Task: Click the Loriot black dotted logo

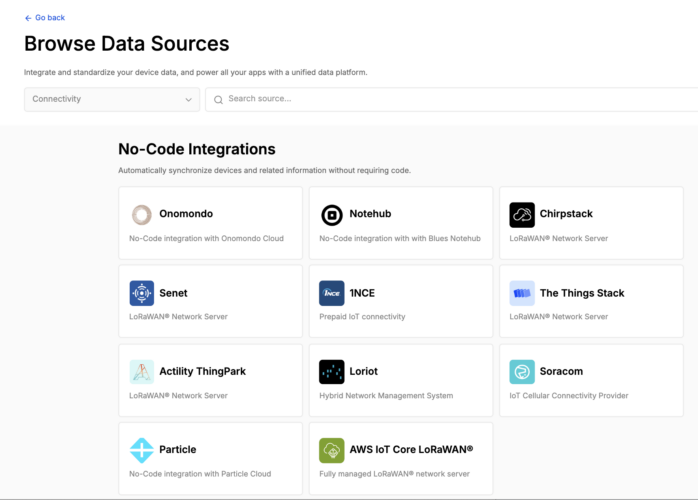Action: [332, 372]
